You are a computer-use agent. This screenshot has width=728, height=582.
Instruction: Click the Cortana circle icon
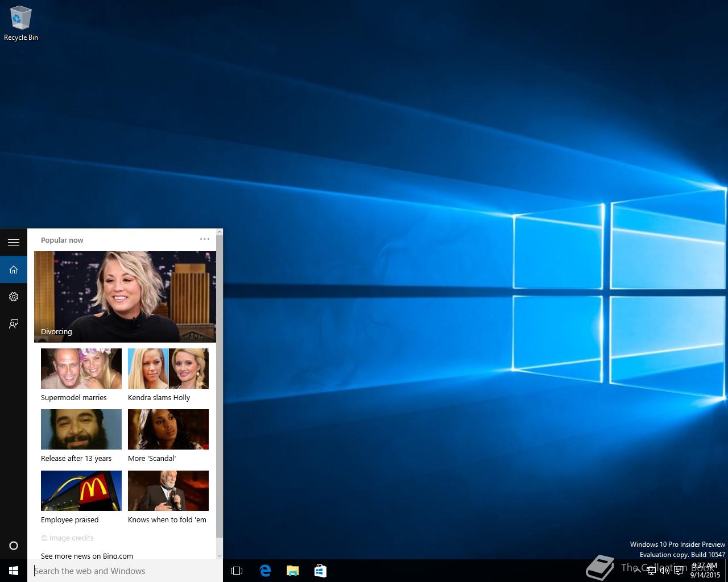14,546
